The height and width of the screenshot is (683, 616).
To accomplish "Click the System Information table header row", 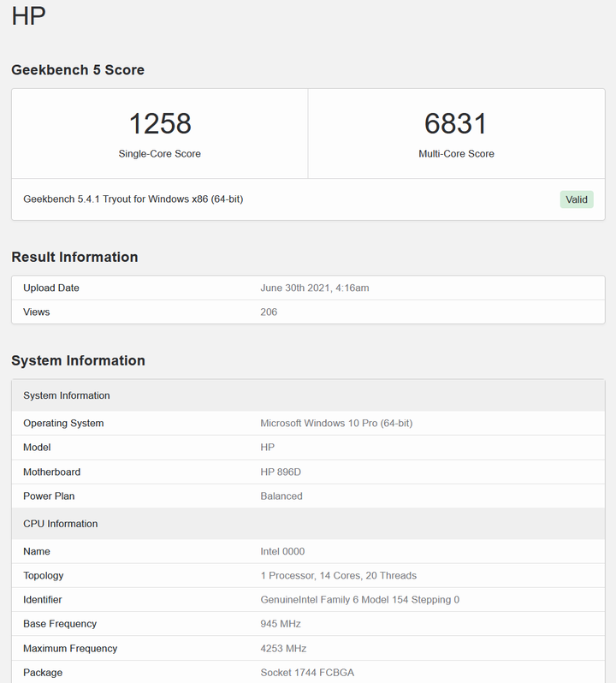I will [x=308, y=395].
